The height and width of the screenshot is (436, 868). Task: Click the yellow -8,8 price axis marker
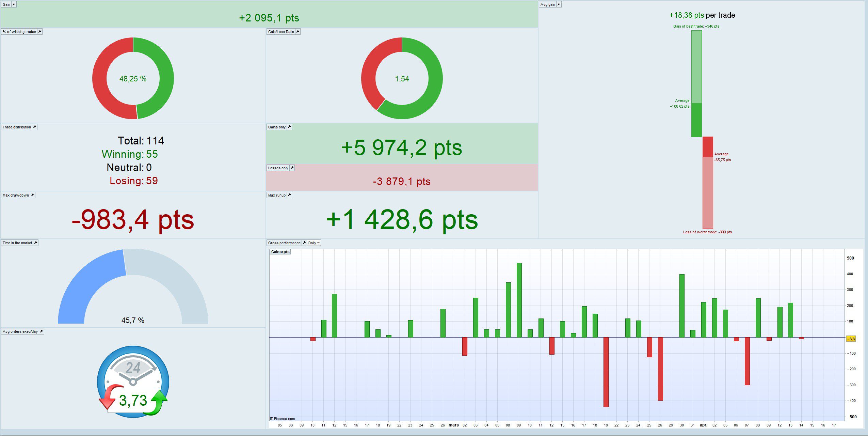851,339
